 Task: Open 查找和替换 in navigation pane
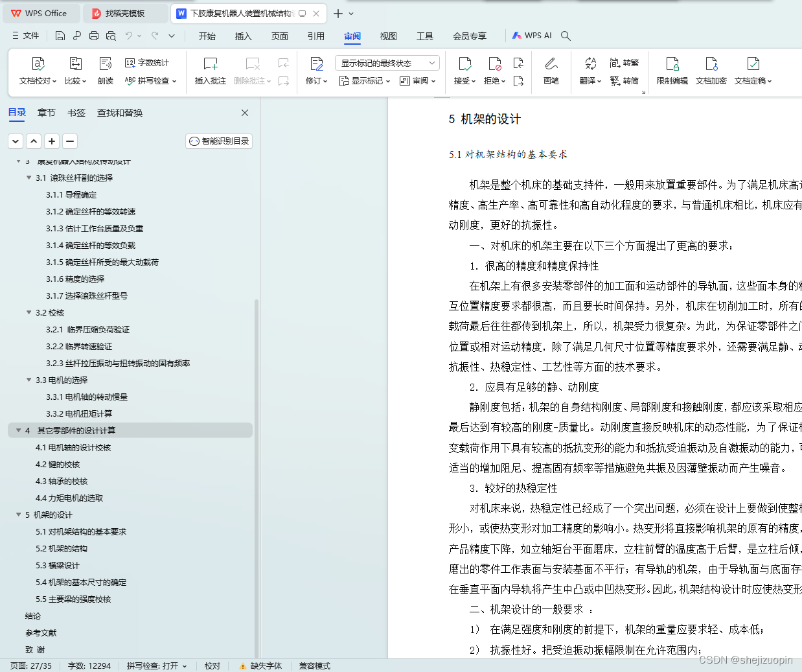(x=120, y=113)
